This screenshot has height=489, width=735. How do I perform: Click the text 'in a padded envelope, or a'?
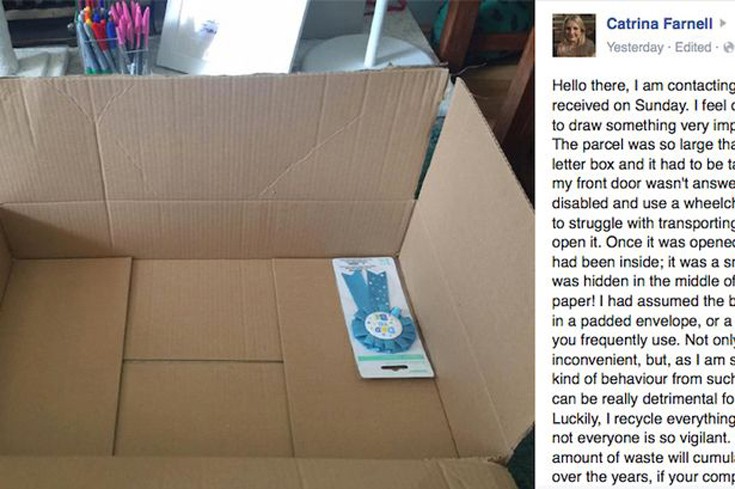[644, 321]
